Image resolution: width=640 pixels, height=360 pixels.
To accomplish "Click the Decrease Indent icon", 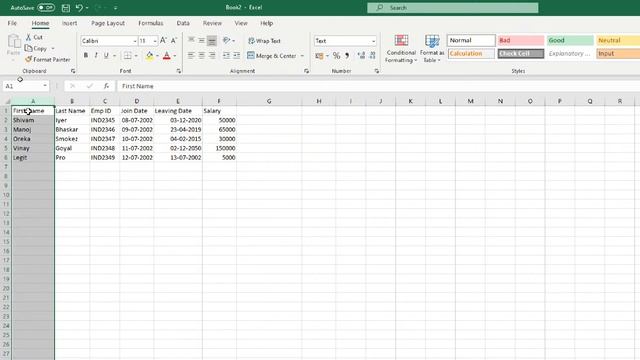I will coord(226,56).
